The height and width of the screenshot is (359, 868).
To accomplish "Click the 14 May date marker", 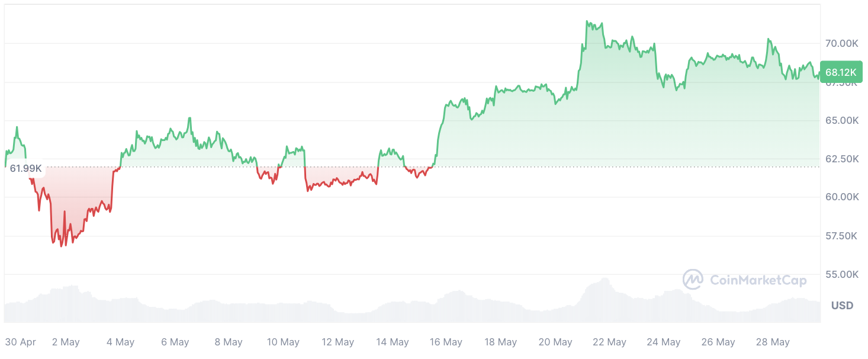I will tap(393, 342).
